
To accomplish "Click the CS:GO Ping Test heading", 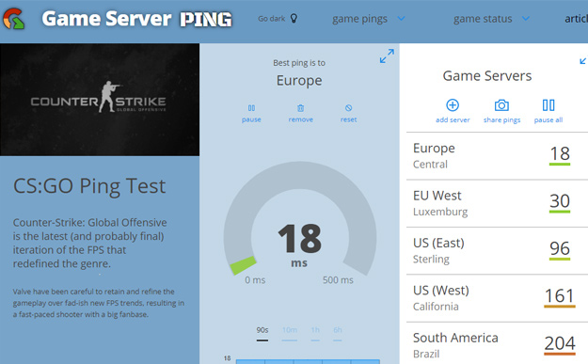I will [89, 186].
